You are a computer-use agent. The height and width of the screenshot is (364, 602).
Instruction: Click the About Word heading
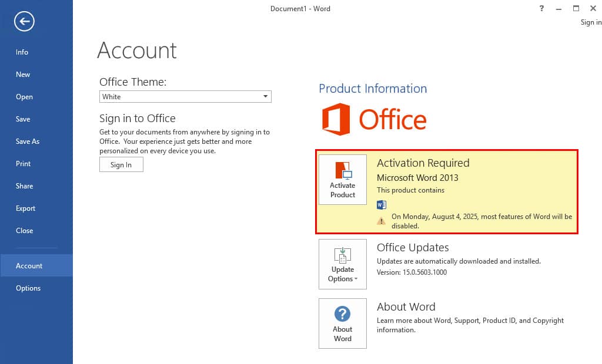click(406, 307)
